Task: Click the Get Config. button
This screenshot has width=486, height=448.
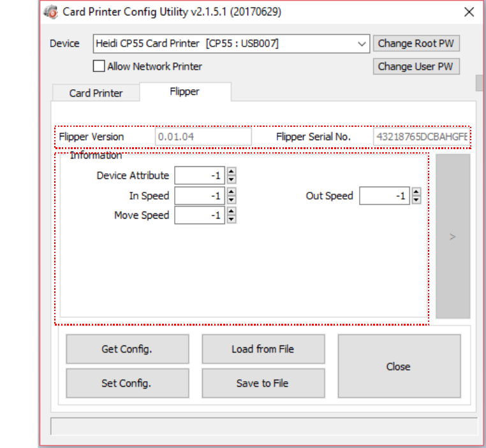Action: [x=128, y=349]
